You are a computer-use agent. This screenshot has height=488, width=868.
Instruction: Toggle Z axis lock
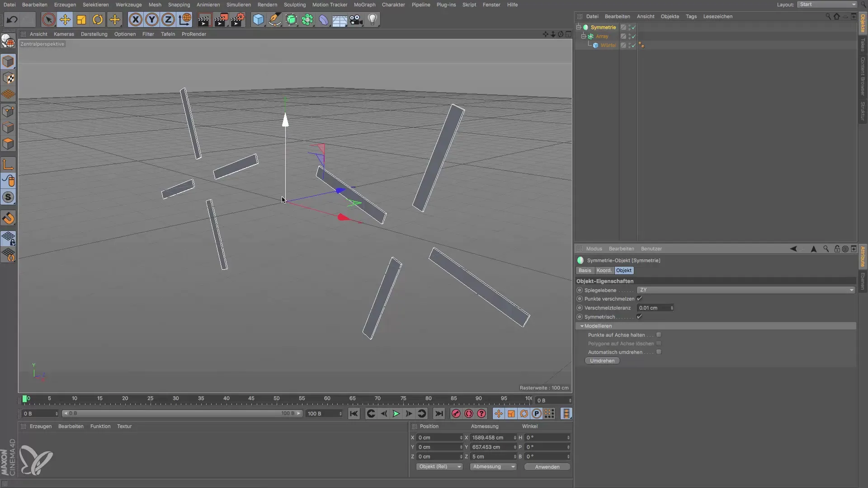click(x=168, y=20)
